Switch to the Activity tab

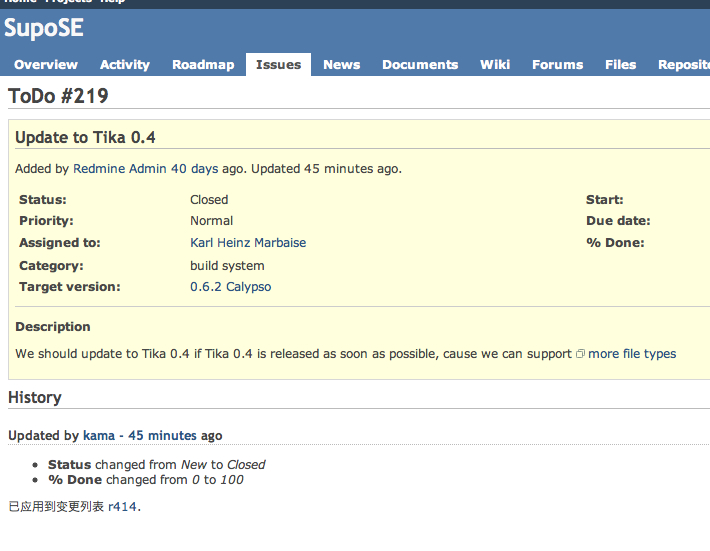tap(125, 65)
